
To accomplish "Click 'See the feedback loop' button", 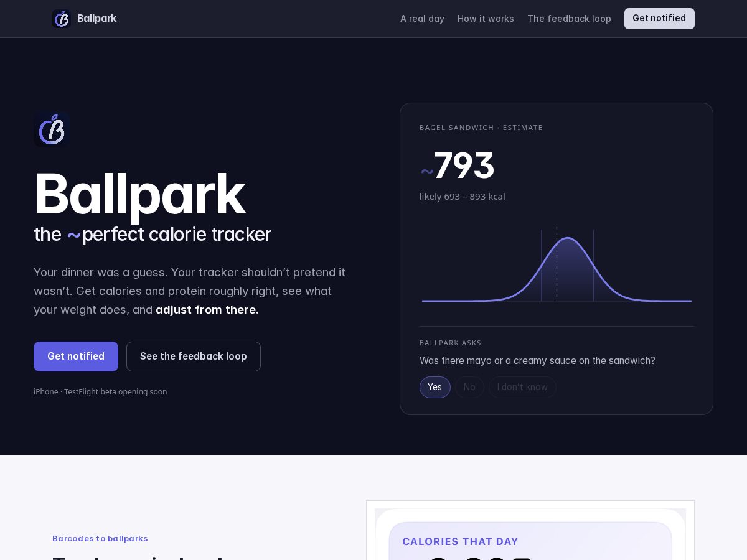I will 194,357.
